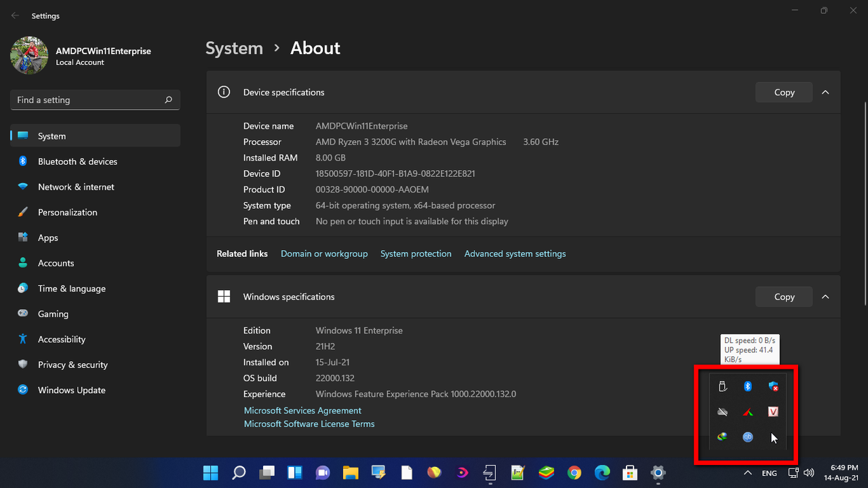
Task: Open Domain or workgroup link
Action: click(x=324, y=253)
